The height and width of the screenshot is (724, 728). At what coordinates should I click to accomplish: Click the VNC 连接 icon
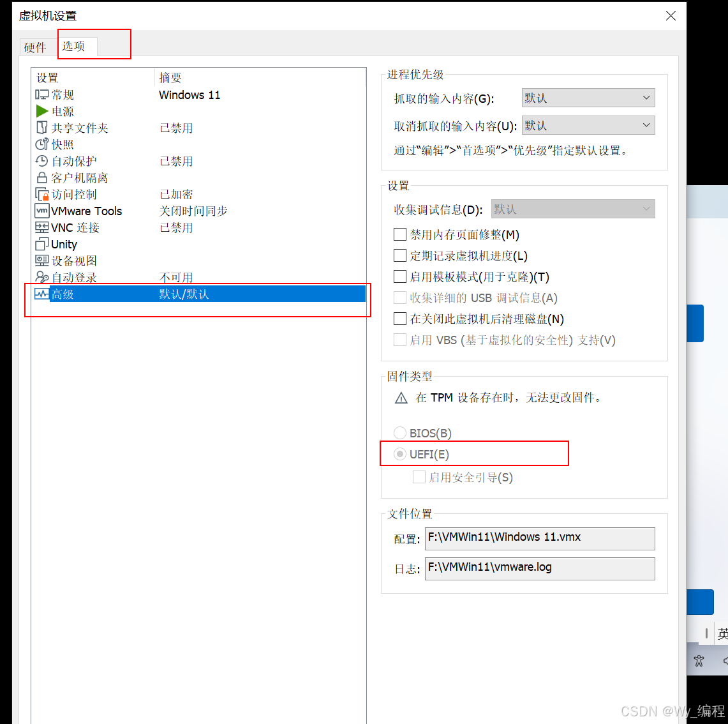pos(41,228)
